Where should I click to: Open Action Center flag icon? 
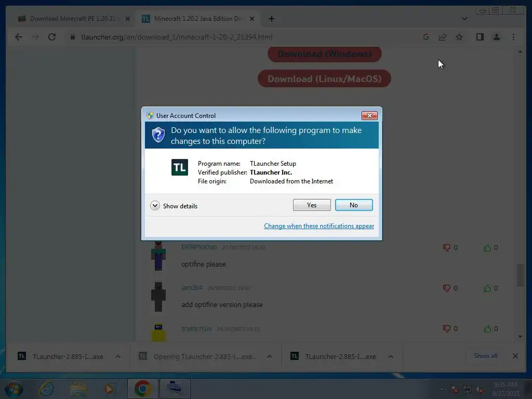[x=455, y=389]
